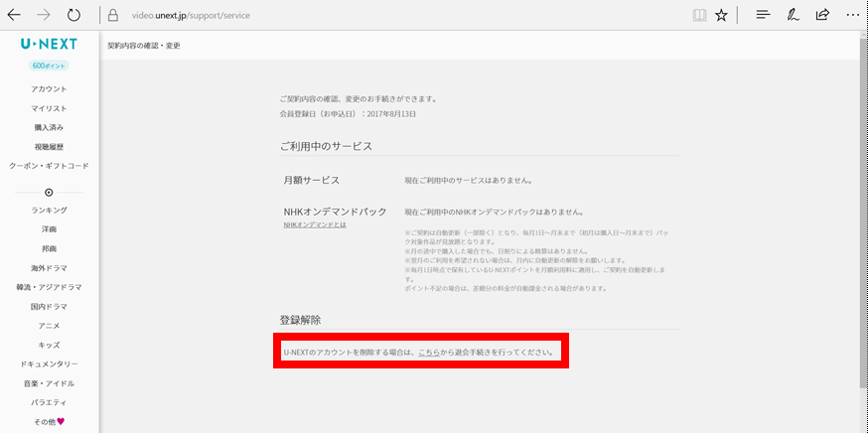Select ドキュメンタリー category
Image resolution: width=868 pixels, height=433 pixels.
[49, 363]
